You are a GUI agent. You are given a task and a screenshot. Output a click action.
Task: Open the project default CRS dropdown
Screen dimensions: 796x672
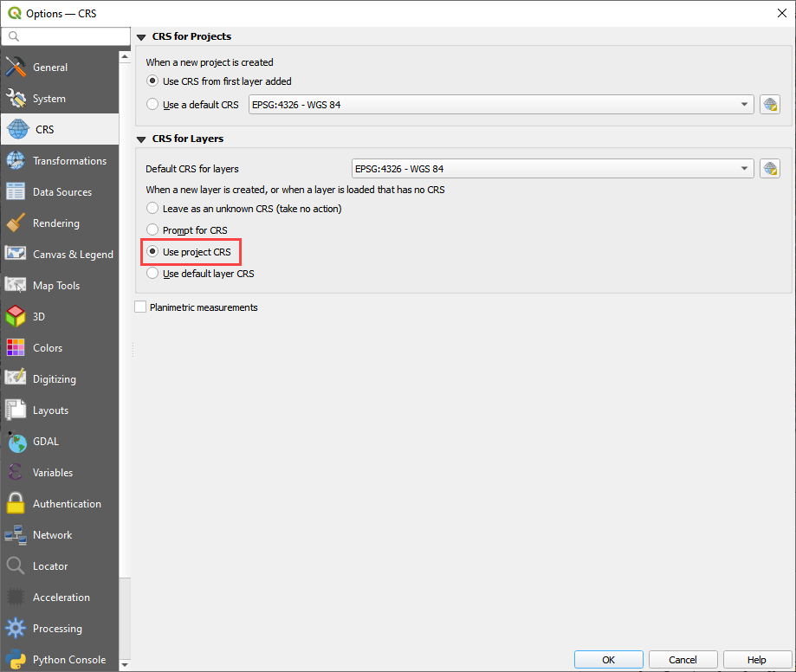point(501,105)
